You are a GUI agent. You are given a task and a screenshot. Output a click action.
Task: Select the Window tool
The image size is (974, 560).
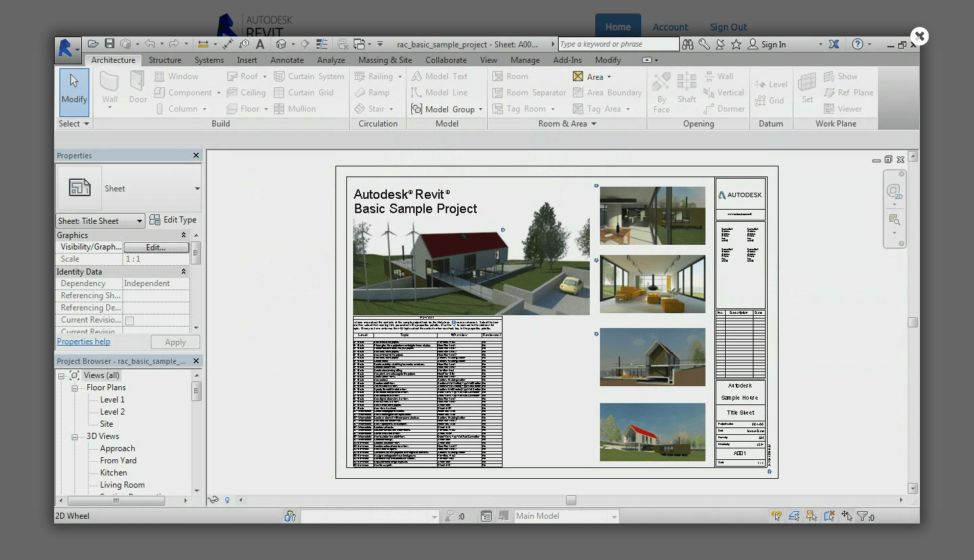coord(177,76)
